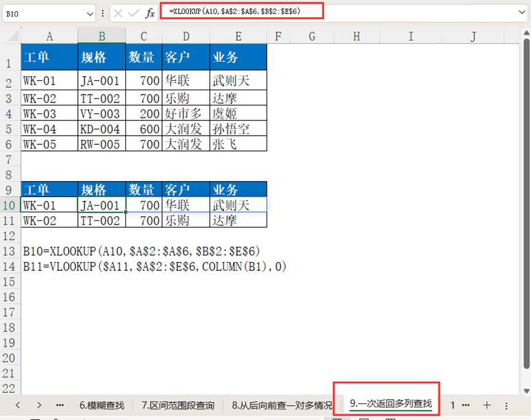The image size is (531, 420).
Task: Click the vertical scrollbar thumb
Action: pos(527,203)
